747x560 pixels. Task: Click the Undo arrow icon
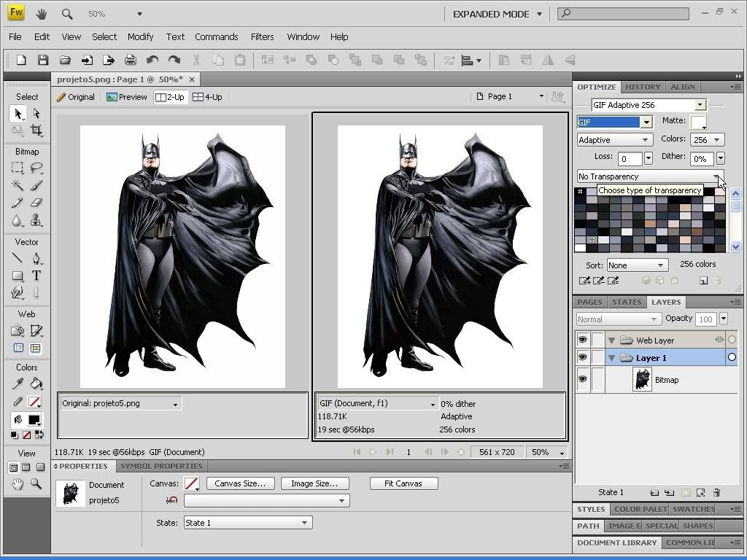pos(152,60)
